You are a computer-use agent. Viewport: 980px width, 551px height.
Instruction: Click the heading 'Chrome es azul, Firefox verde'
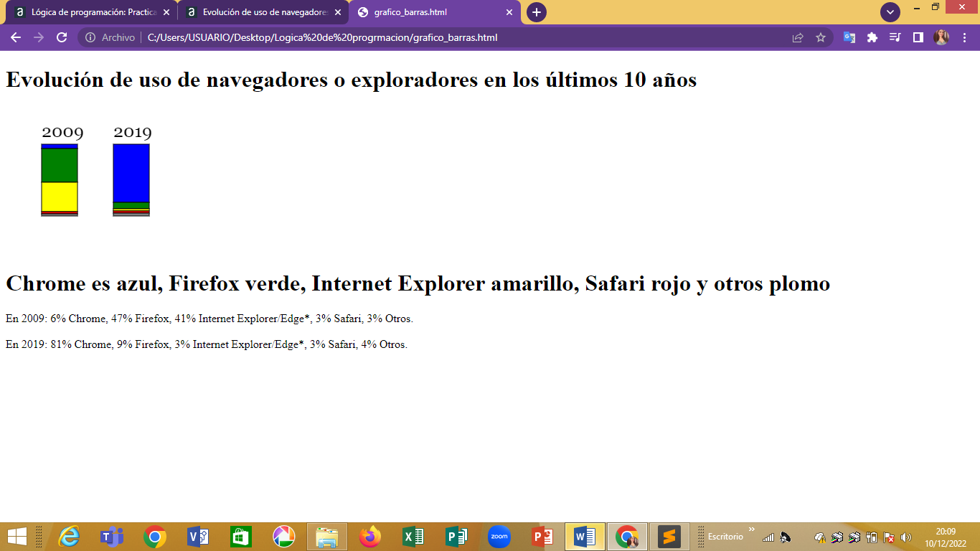point(418,283)
